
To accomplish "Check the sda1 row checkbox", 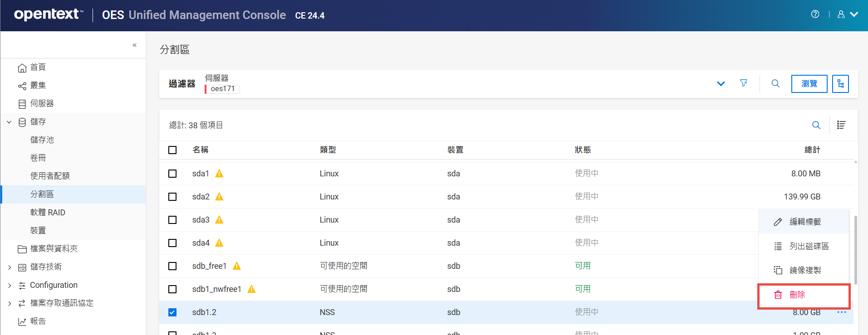I will [172, 174].
